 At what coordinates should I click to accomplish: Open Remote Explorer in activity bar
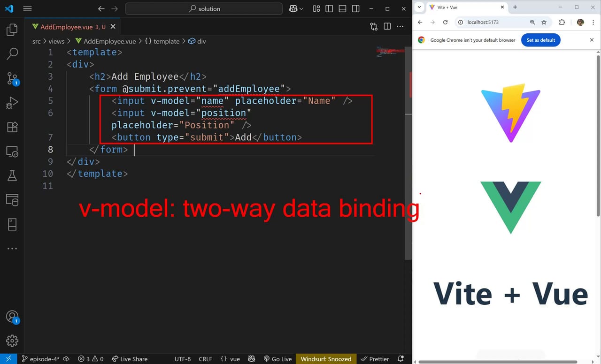click(x=12, y=152)
